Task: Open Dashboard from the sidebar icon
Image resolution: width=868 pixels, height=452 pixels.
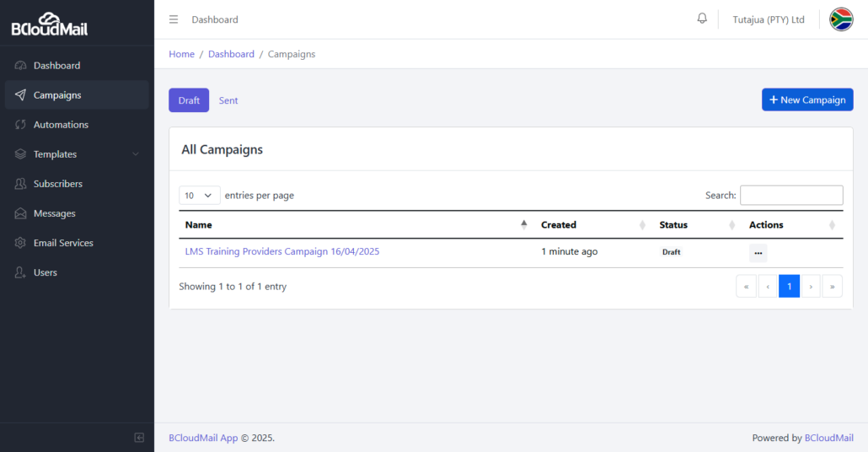Action: 20,66
